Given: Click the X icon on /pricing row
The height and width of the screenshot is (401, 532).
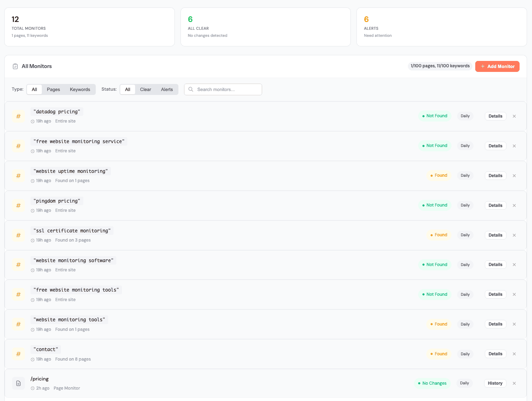Looking at the screenshot, I should point(514,383).
